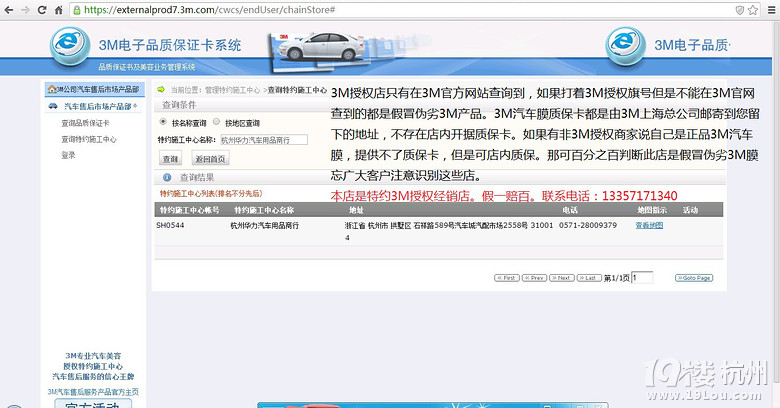Click the house icon beside 3M公司汽车售后市场产品部
This screenshot has width=780, height=408.
tap(51, 90)
